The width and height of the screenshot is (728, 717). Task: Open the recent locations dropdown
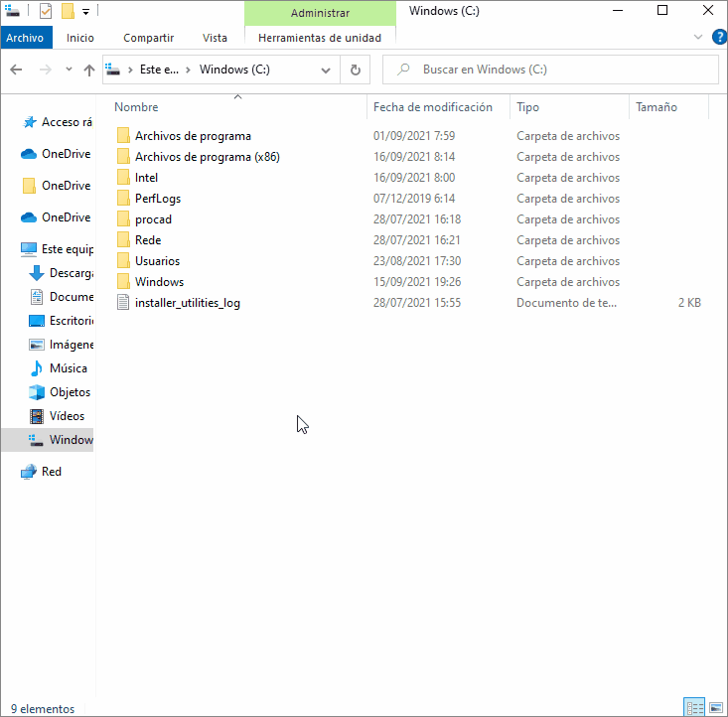click(x=69, y=70)
